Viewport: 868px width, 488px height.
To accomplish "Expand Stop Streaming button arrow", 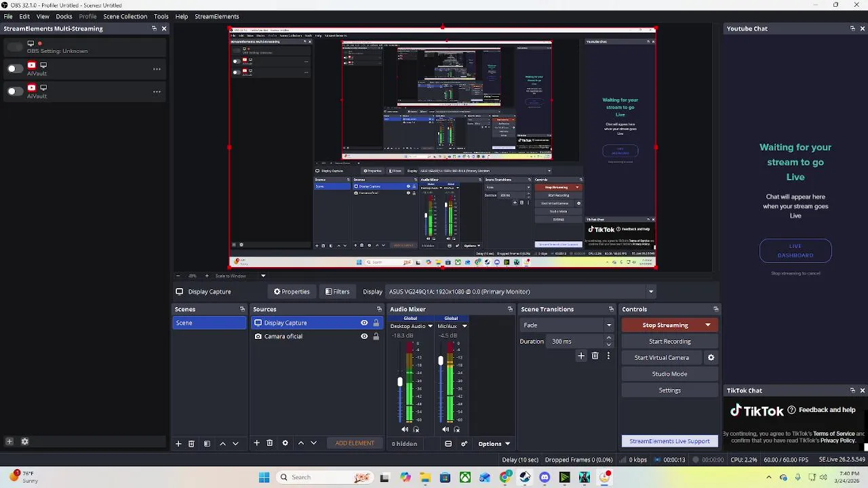I will 708,325.
